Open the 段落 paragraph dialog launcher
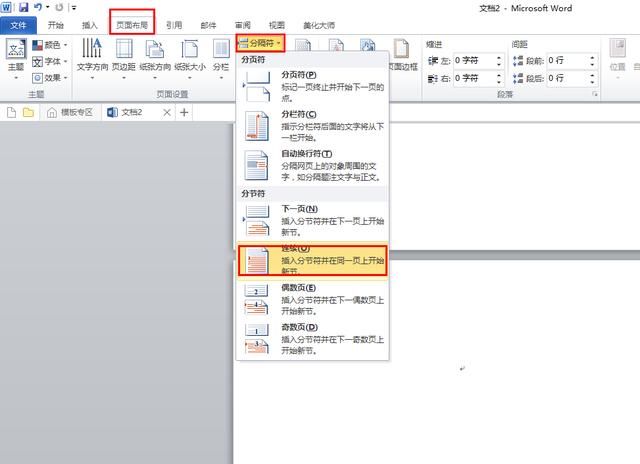640x464 pixels. [x=595, y=94]
